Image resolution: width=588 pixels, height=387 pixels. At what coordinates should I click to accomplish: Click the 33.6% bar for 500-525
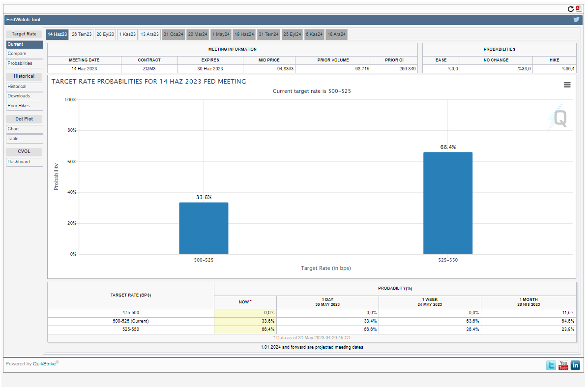point(204,228)
